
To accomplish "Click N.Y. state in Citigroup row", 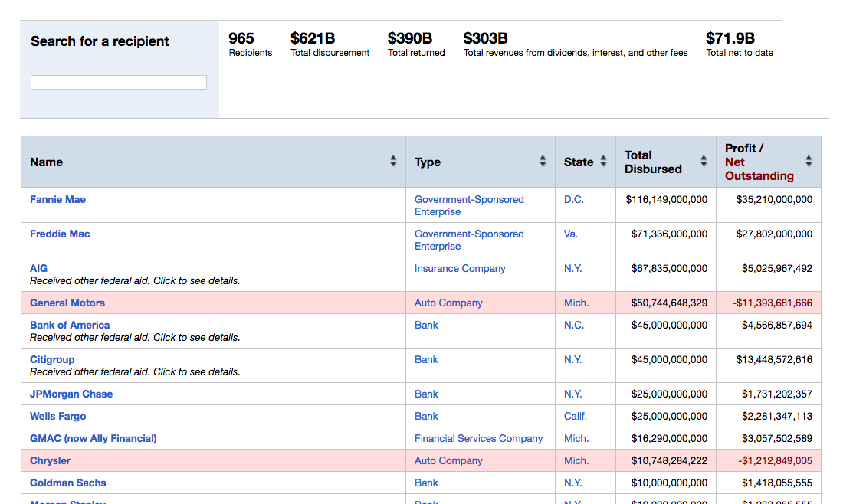I will click(x=572, y=359).
